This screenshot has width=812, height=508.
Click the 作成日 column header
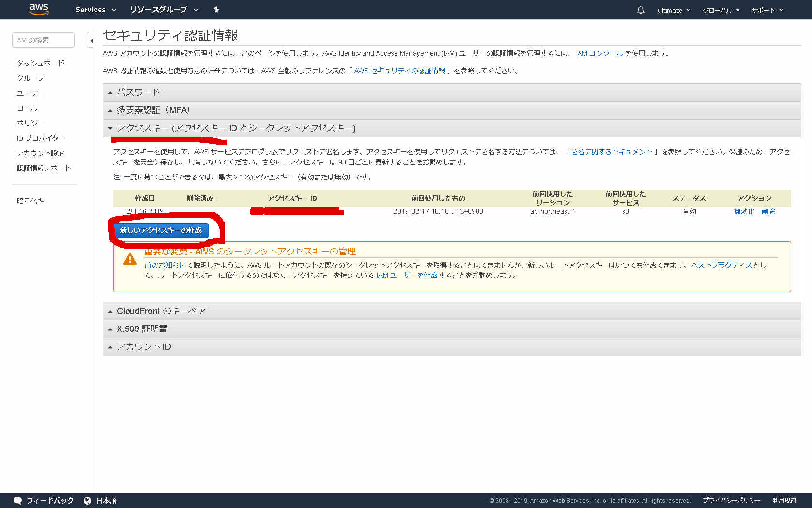[145, 198]
